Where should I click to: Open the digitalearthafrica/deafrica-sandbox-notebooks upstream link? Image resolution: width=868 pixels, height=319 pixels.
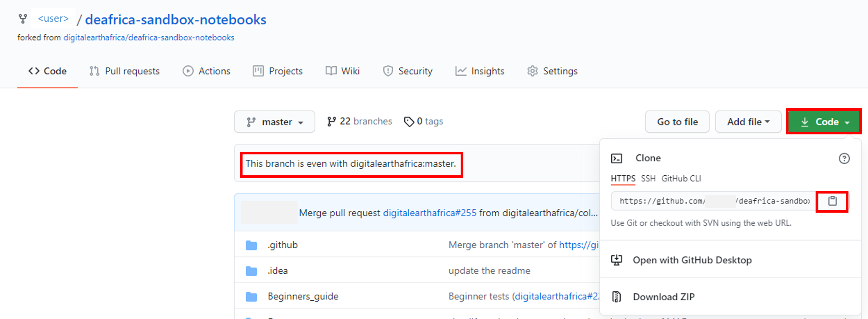tap(149, 38)
